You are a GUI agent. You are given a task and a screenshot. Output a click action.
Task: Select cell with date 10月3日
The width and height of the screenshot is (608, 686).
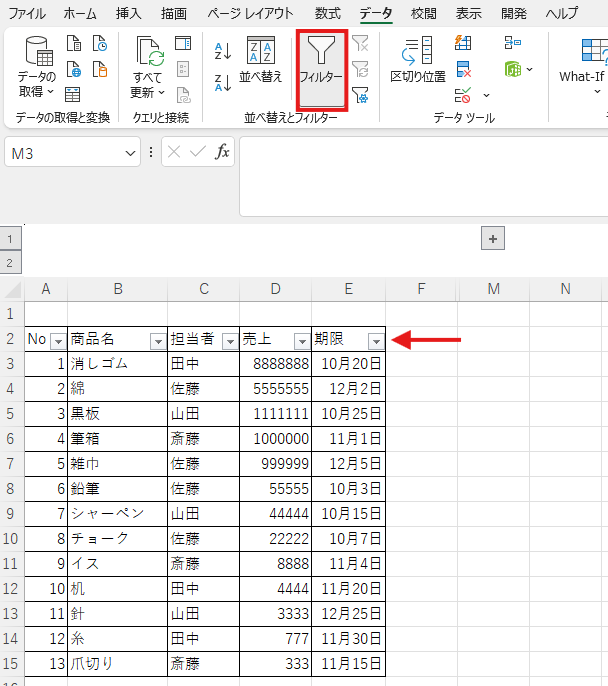tap(349, 489)
